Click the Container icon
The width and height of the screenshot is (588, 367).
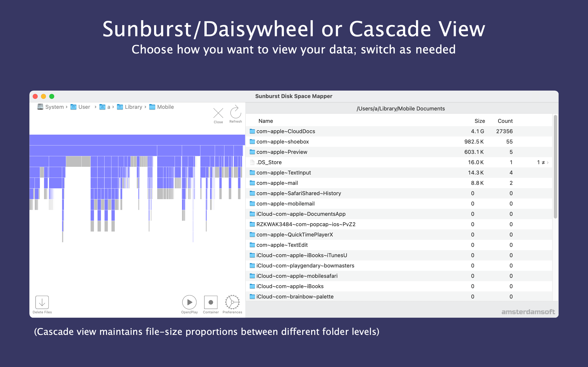tap(211, 302)
